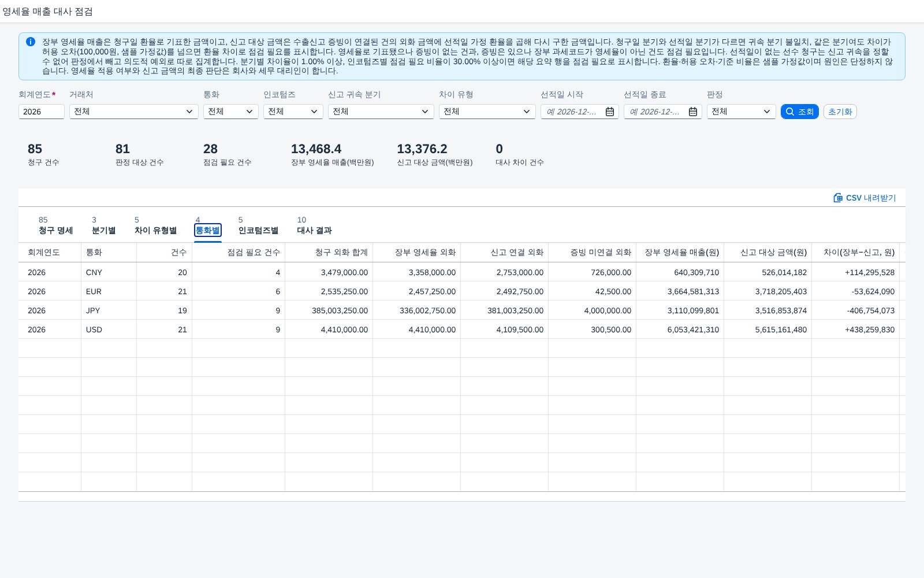
Task: Click the 회계연도 input field
Action: (42, 112)
